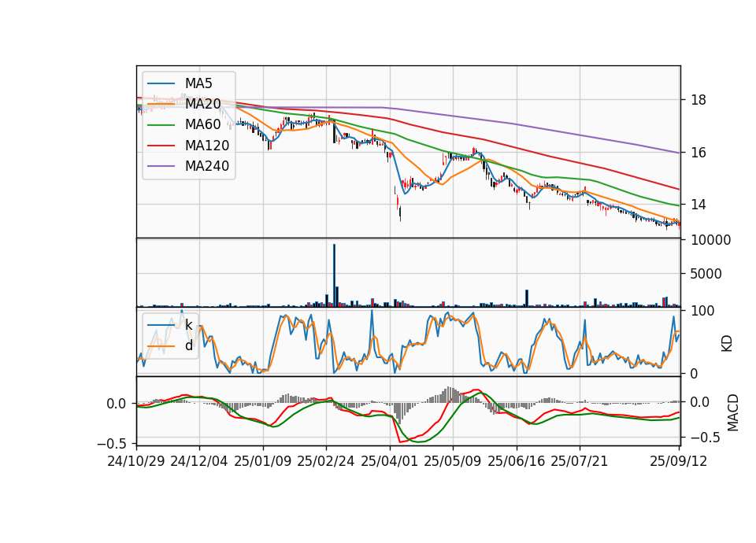Click the 24/12/04 date axis label

[199, 461]
